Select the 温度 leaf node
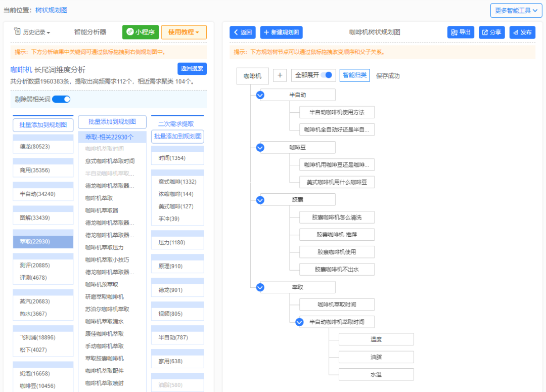Image resolution: width=546 pixels, height=392 pixels. tap(376, 339)
